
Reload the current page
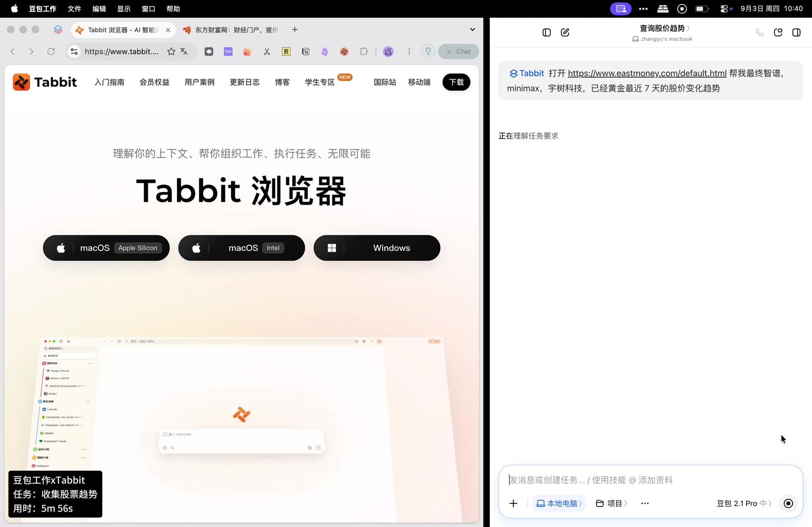(x=51, y=51)
